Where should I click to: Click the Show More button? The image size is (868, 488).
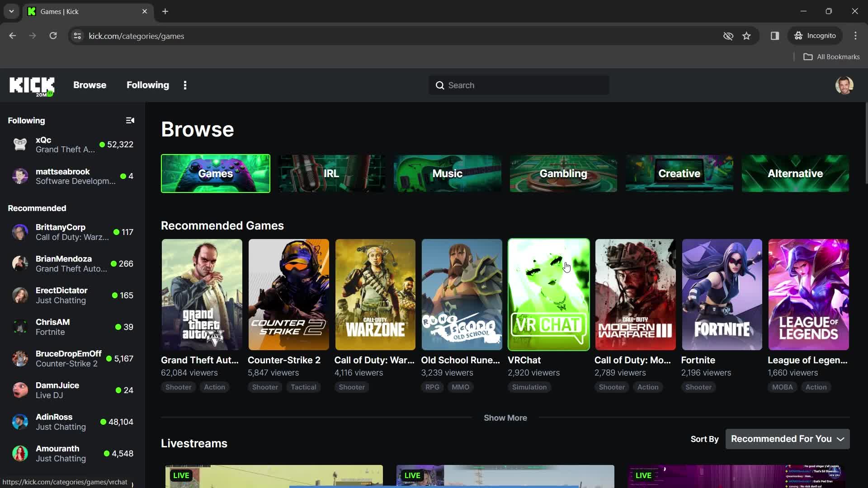click(505, 418)
